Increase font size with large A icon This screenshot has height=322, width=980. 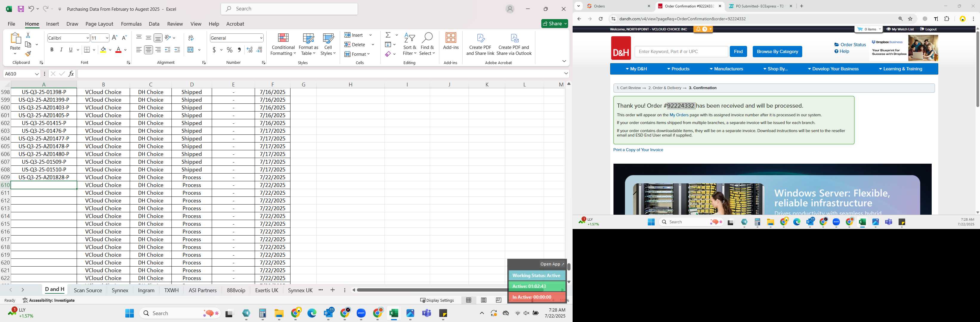115,38
